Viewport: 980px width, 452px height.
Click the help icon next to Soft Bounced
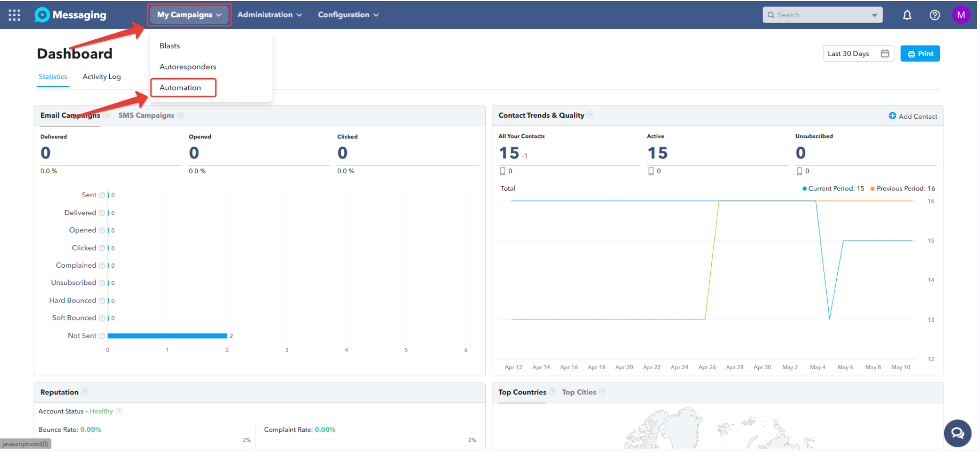[x=102, y=318]
